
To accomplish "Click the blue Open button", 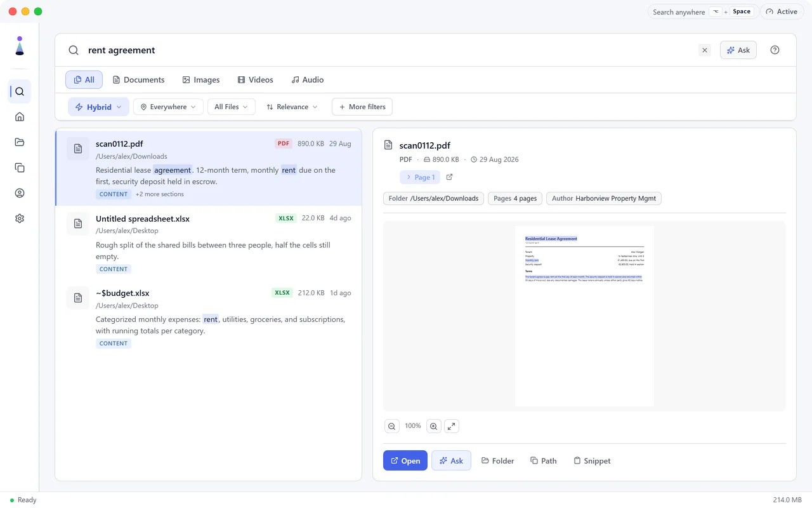I will tap(405, 460).
